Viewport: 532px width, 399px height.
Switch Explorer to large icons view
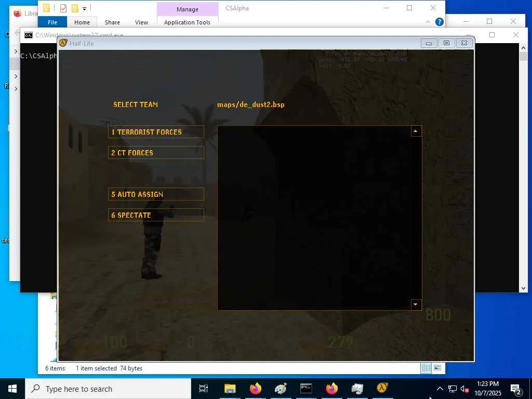click(437, 368)
